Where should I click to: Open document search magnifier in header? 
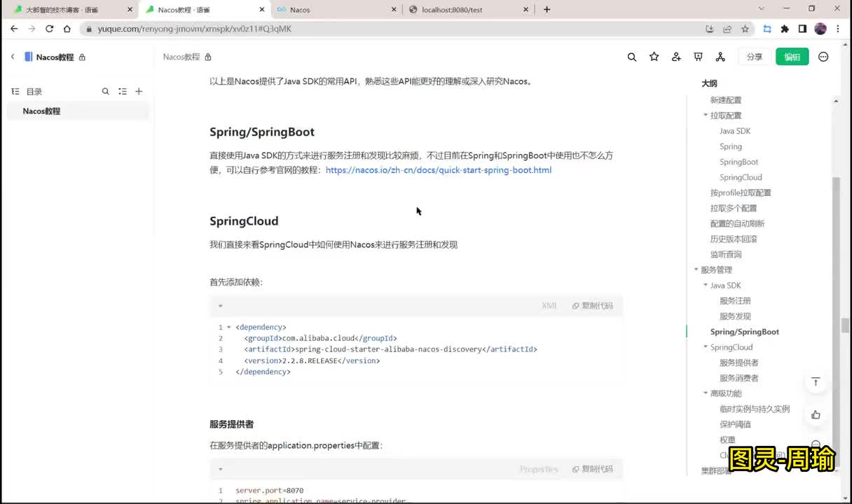(x=632, y=57)
